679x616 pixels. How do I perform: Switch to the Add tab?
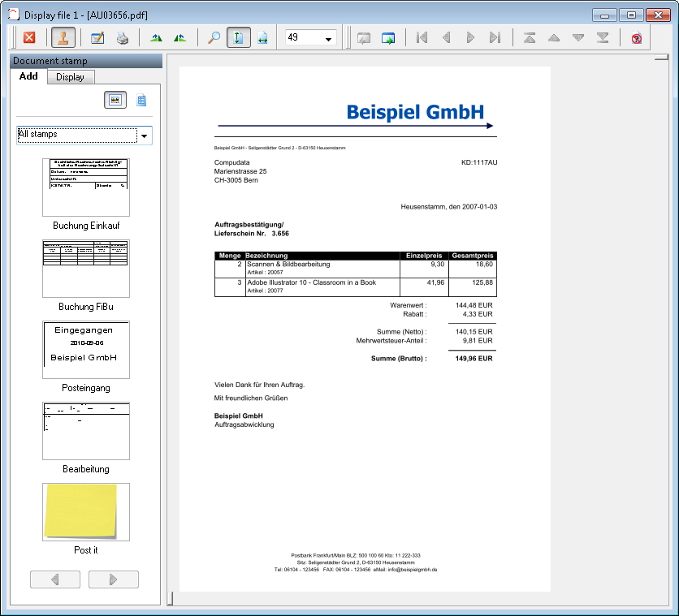28,76
